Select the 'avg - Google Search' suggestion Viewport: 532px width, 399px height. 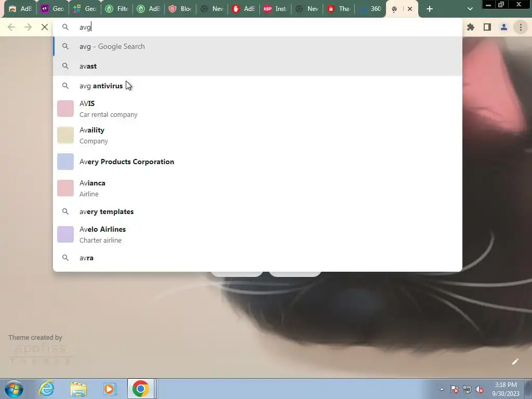(258, 46)
